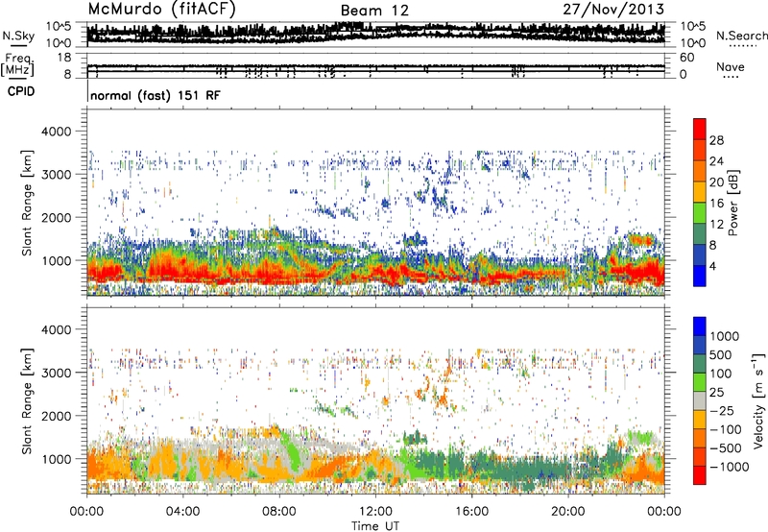Click the 28 tick on the Power colorbar
The height and width of the screenshot is (532, 768).
(716, 140)
